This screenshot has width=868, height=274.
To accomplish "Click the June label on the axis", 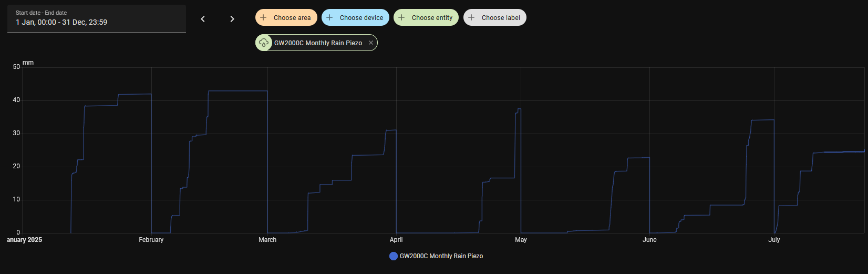I will 649,240.
